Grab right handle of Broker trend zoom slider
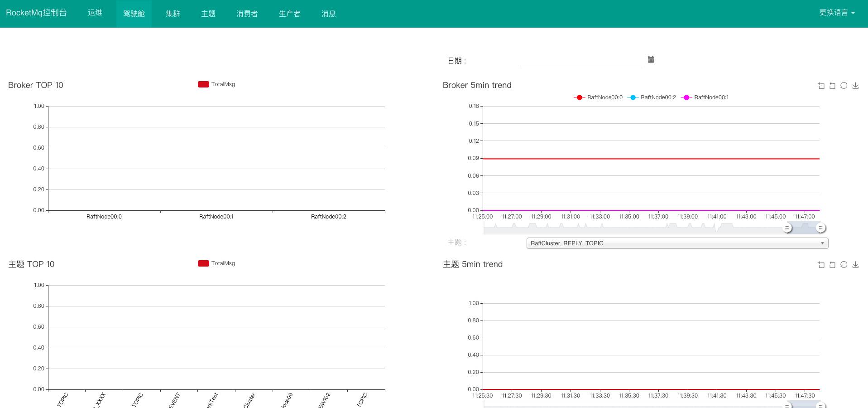 821,228
